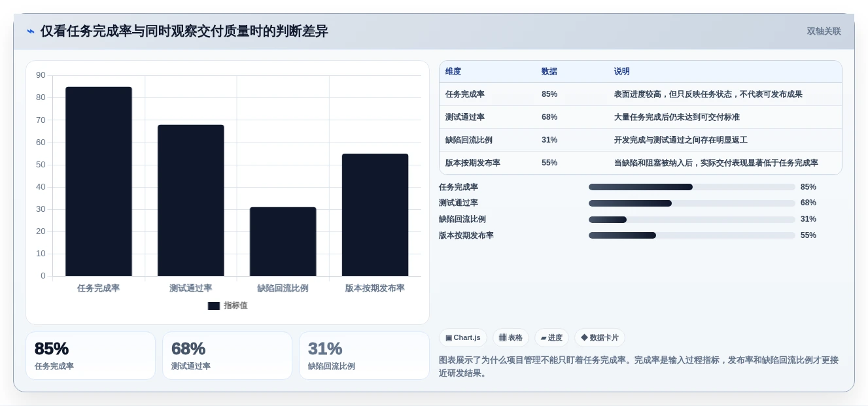Click the 说明 column header in the table
The image size is (868, 406).
point(622,72)
